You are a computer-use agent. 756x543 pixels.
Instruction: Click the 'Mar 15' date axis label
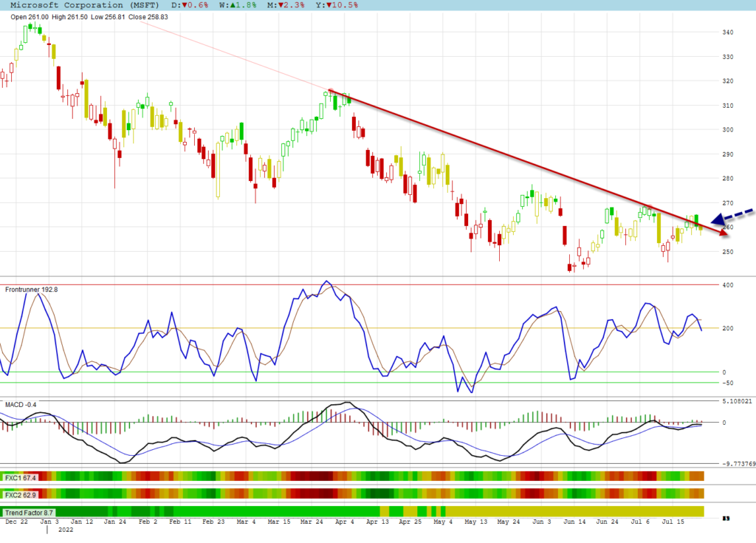[279, 522]
